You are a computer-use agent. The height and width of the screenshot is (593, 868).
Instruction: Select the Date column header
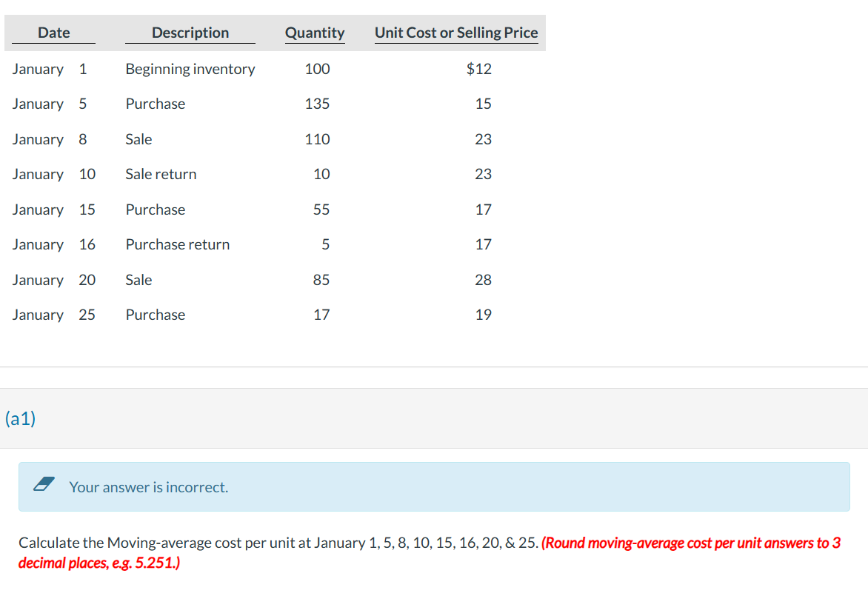coord(53,33)
